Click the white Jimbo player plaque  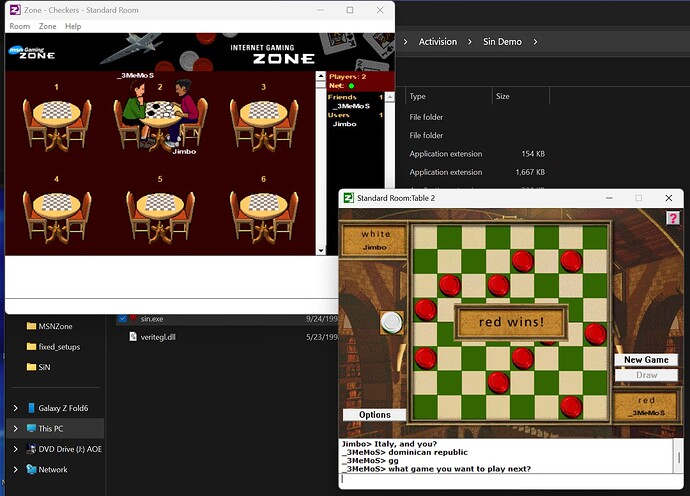click(x=374, y=240)
